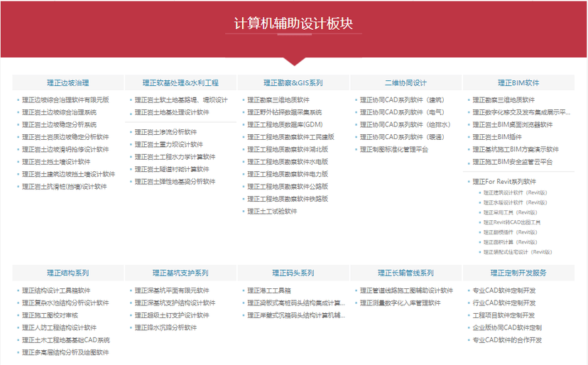The width and height of the screenshot is (588, 365).
Task: Click 理正降水沉降分析软件 link
Action: tap(165, 327)
